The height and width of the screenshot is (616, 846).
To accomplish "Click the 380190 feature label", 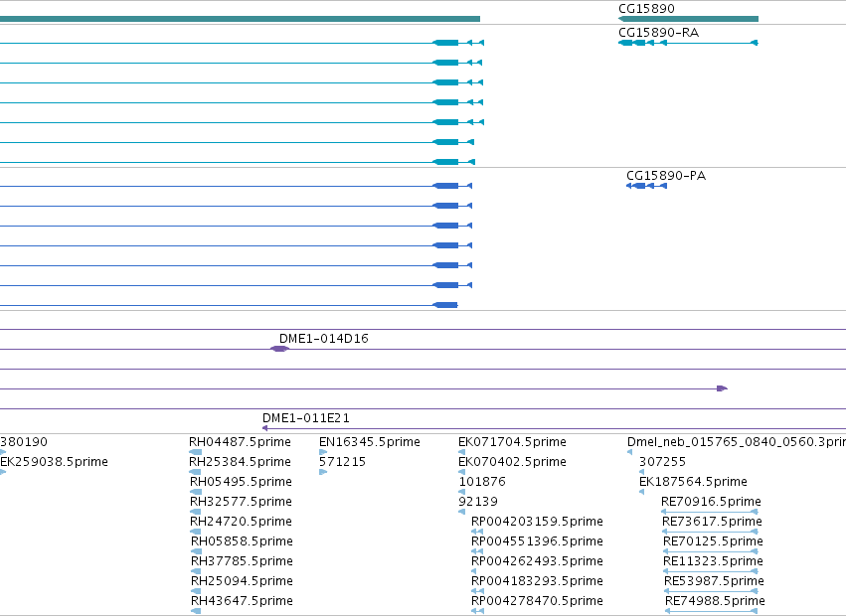I will click(24, 442).
